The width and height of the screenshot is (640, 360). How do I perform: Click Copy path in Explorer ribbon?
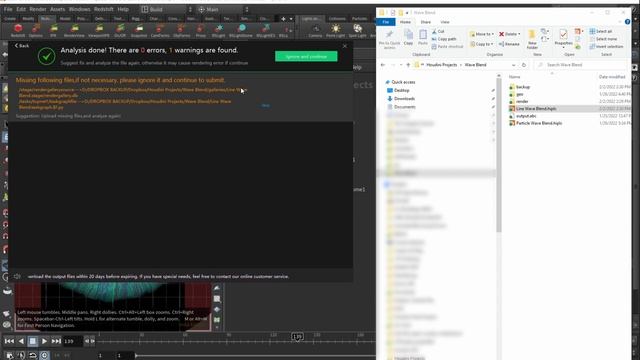click(444, 39)
